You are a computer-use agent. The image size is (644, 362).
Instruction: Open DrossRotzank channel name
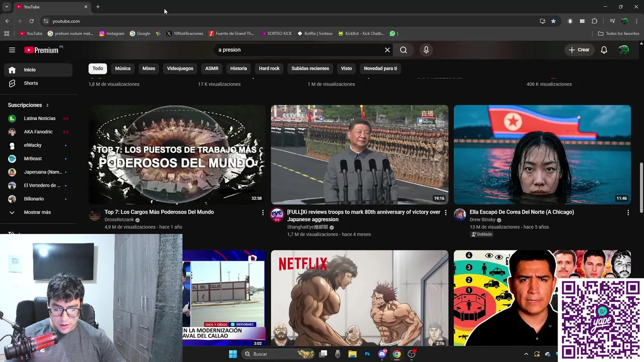coord(119,220)
